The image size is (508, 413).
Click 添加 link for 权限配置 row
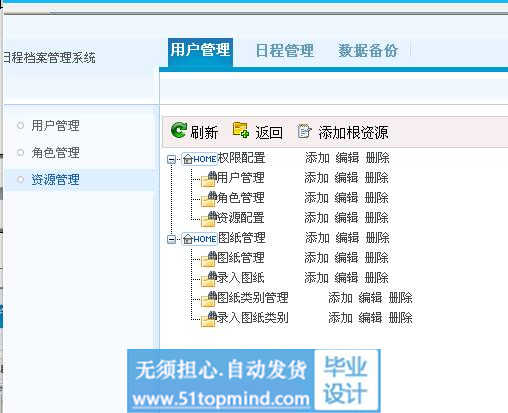coord(317,158)
